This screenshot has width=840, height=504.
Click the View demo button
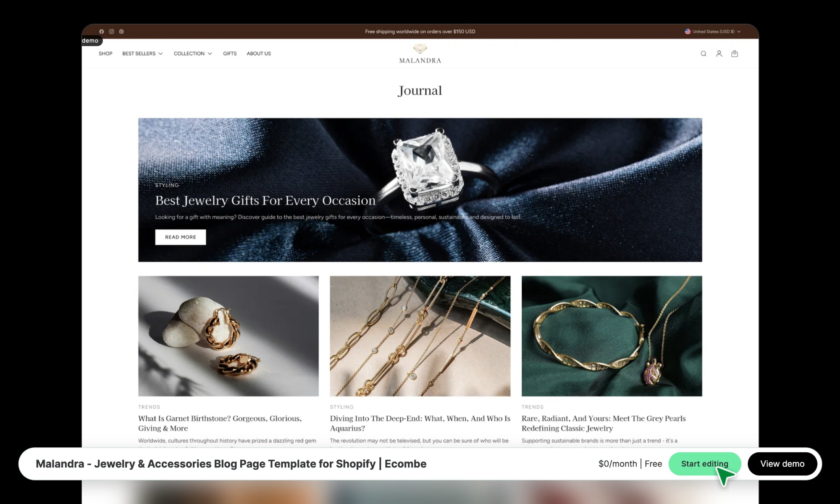click(x=782, y=464)
